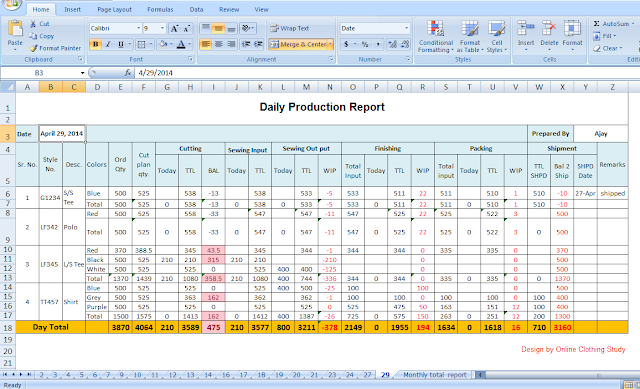The height and width of the screenshot is (389, 640).
Task: Open Clipboard pane launcher
Action: (x=80, y=59)
